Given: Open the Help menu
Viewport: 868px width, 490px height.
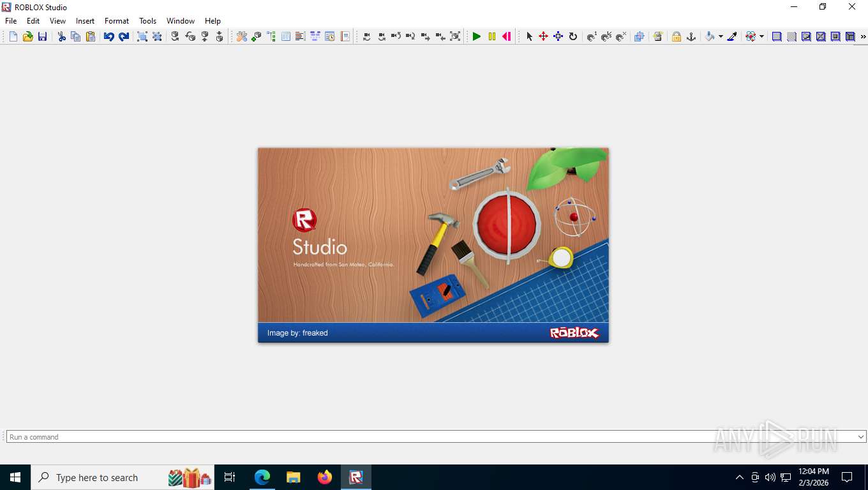Looking at the screenshot, I should (213, 21).
